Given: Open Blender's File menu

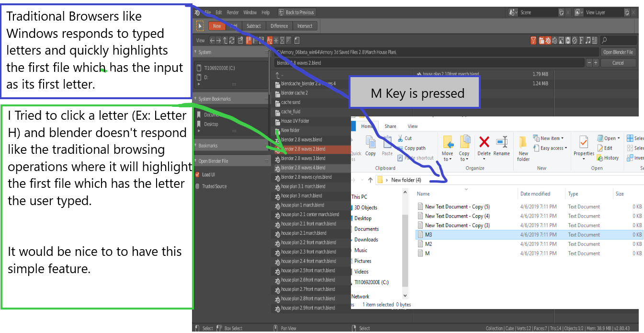Looking at the screenshot, I should [x=208, y=12].
